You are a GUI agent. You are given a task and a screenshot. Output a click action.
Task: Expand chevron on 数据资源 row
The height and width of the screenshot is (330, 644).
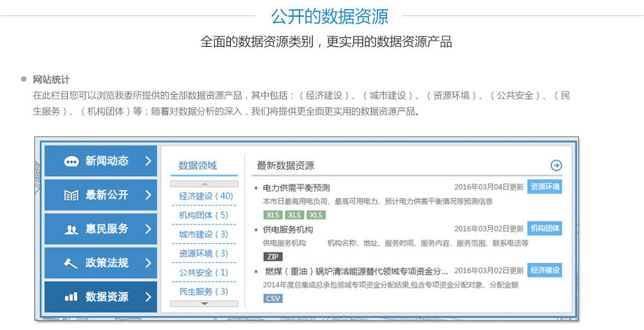click(x=148, y=296)
